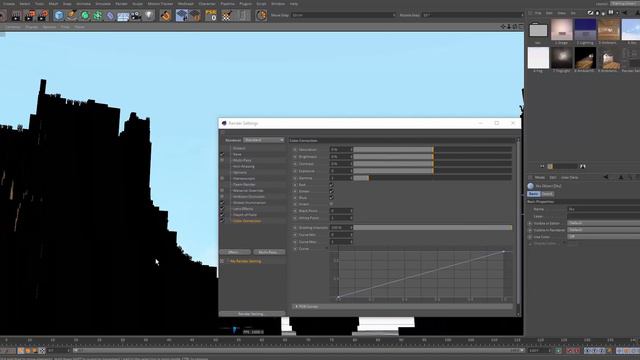Click the Effect... button in Render Settings

click(235, 252)
